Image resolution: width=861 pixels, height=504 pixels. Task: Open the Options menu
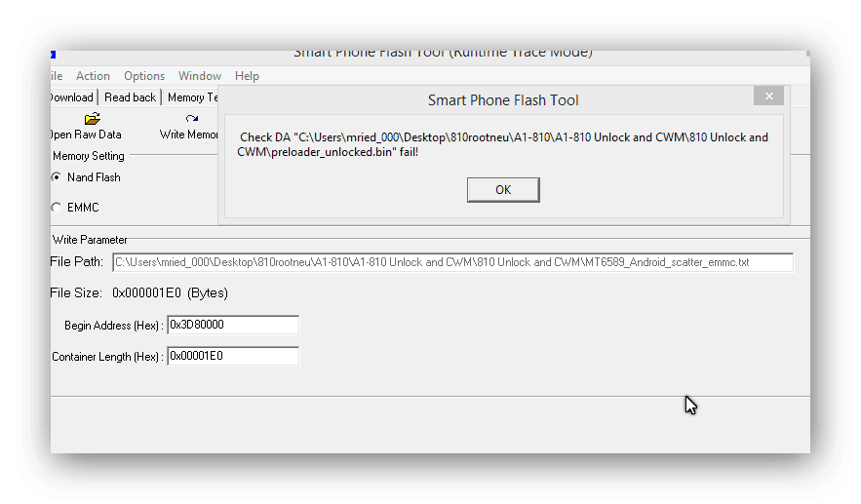click(144, 76)
